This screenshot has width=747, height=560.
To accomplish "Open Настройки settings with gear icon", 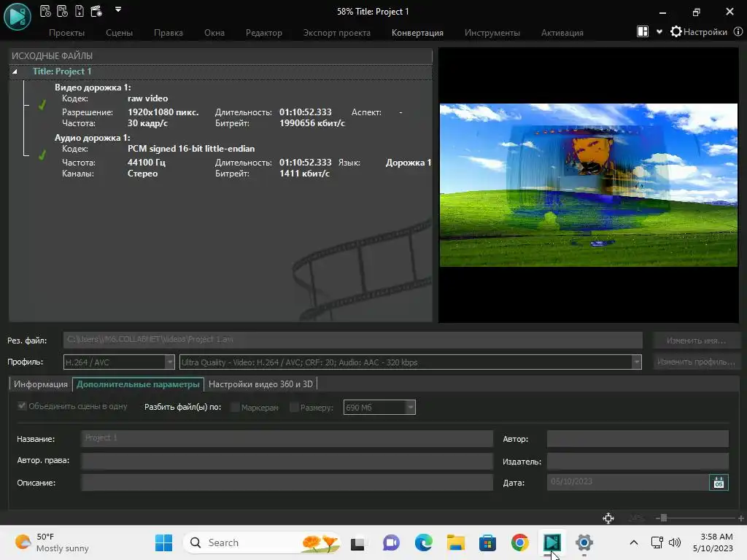I will pyautogui.click(x=699, y=32).
